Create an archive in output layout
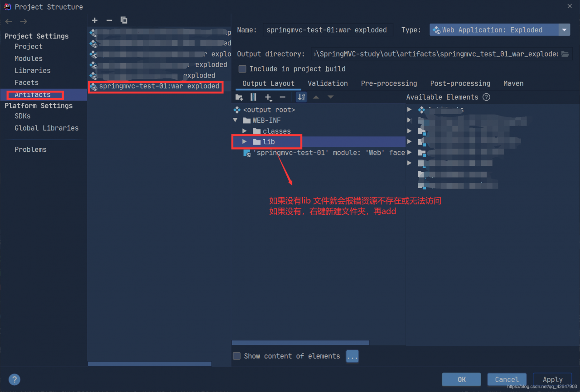Image resolution: width=580 pixels, height=392 pixels. (x=253, y=97)
